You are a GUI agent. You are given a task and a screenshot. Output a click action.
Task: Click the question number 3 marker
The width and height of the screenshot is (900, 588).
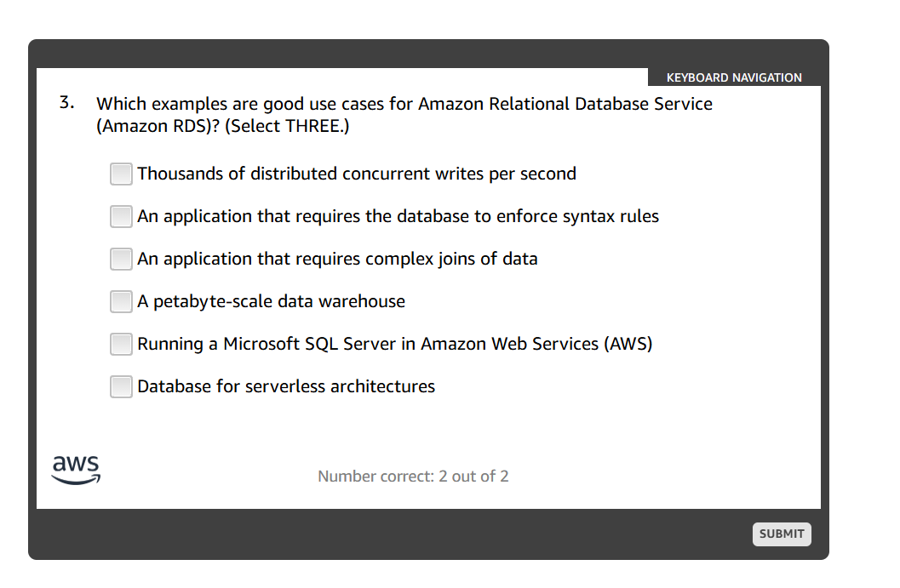click(67, 103)
